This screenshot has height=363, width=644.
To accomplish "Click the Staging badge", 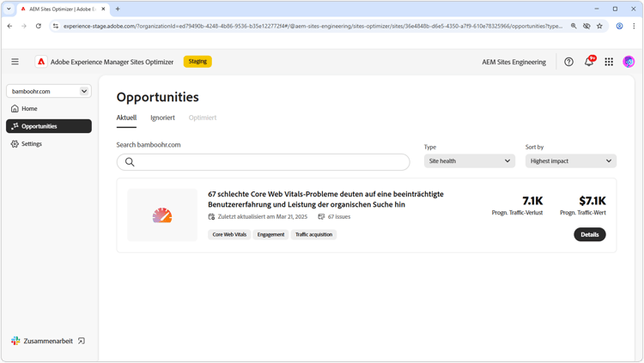I will pos(197,62).
